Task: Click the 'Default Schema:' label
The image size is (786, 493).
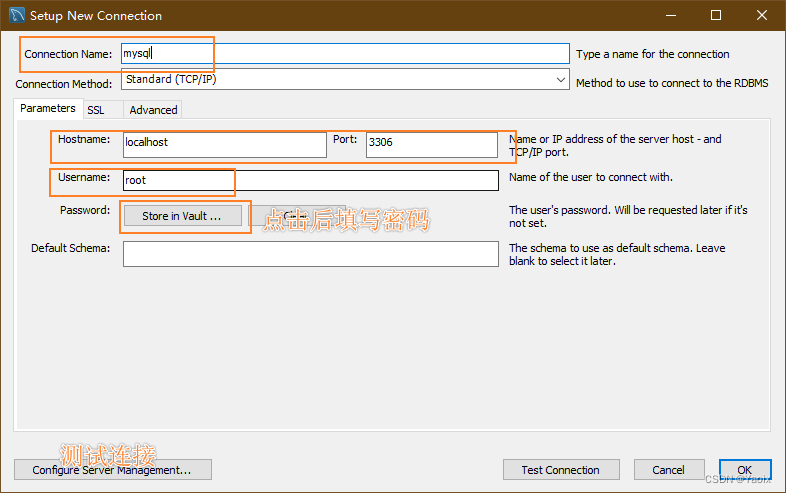Action: pyautogui.click(x=70, y=248)
